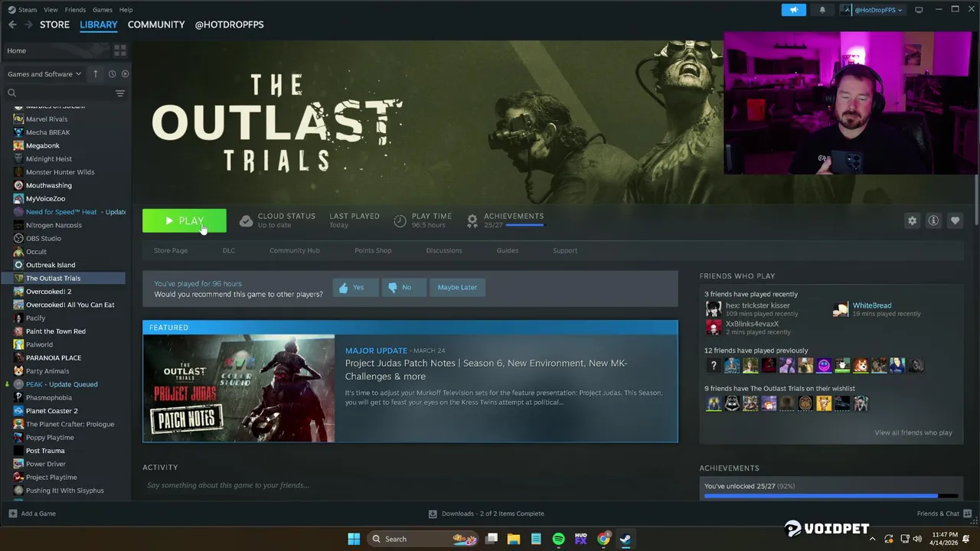The width and height of the screenshot is (980, 551).
Task: Switch to the STORE tab
Action: click(54, 24)
